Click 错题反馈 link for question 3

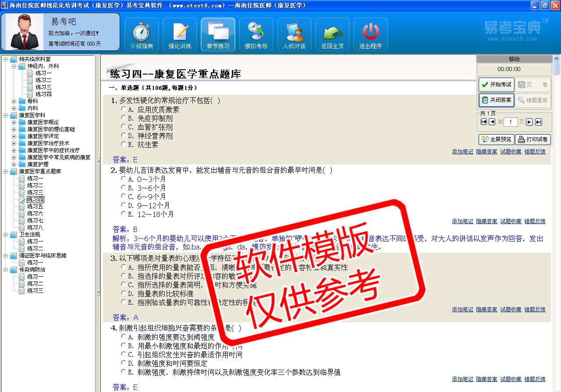[x=535, y=310]
